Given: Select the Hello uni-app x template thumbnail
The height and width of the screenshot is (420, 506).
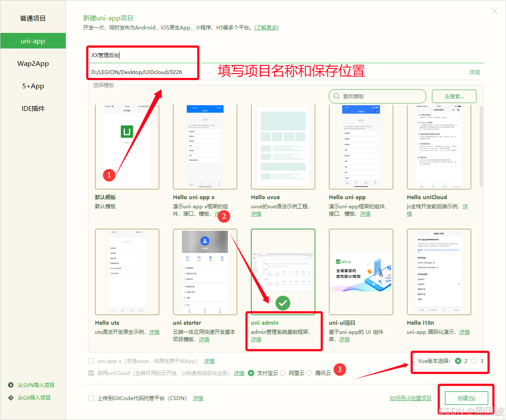Looking at the screenshot, I should pyautogui.click(x=205, y=147).
